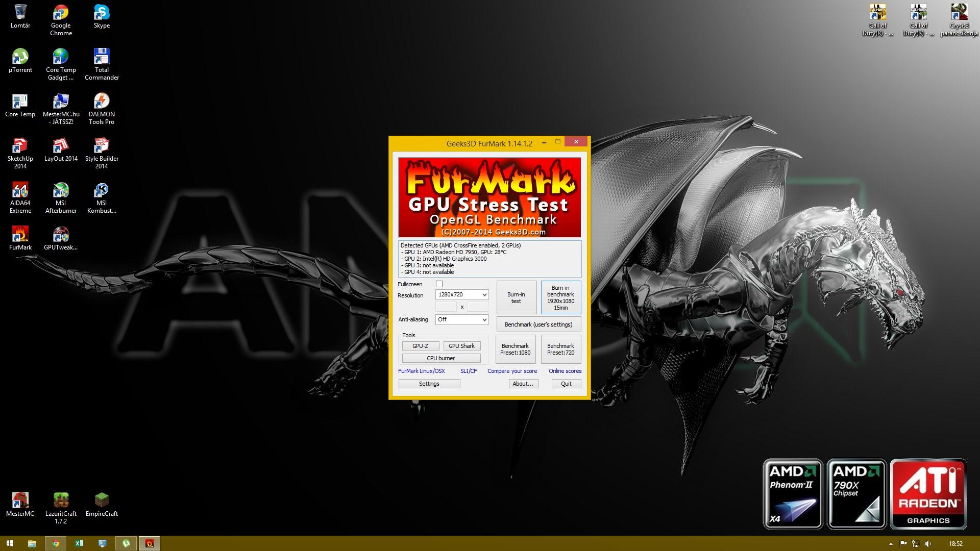The image size is (980, 551).
Task: Show hidden tray icons arrow
Action: pos(891,544)
